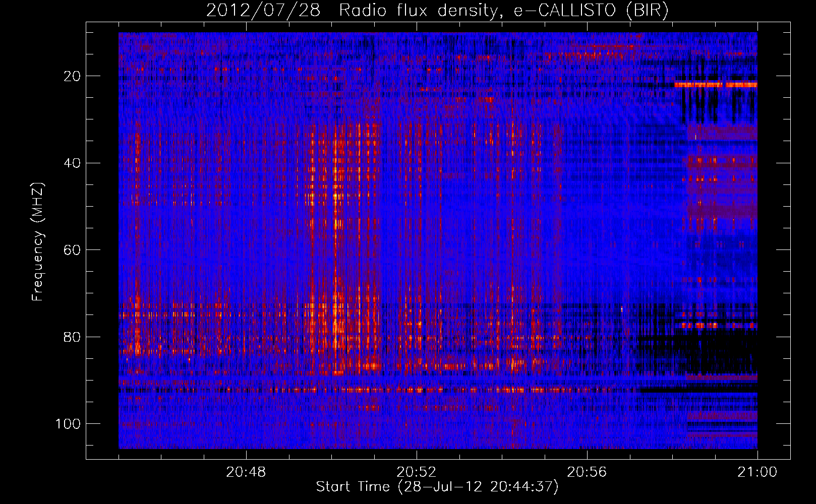
Task: Click the 100 MHz frequency tick label
Action: click(x=68, y=424)
